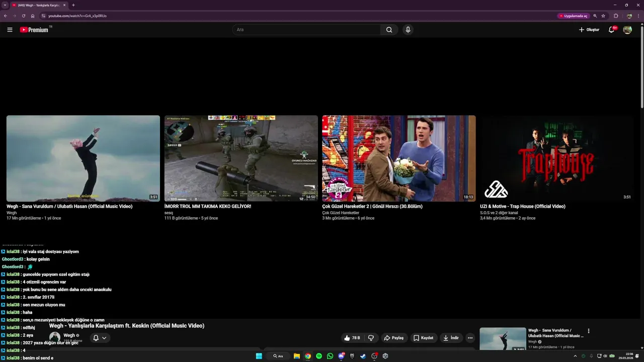Open Wegh - Sana Vuruldum video thumbnail
The image size is (644, 362).
click(83, 158)
